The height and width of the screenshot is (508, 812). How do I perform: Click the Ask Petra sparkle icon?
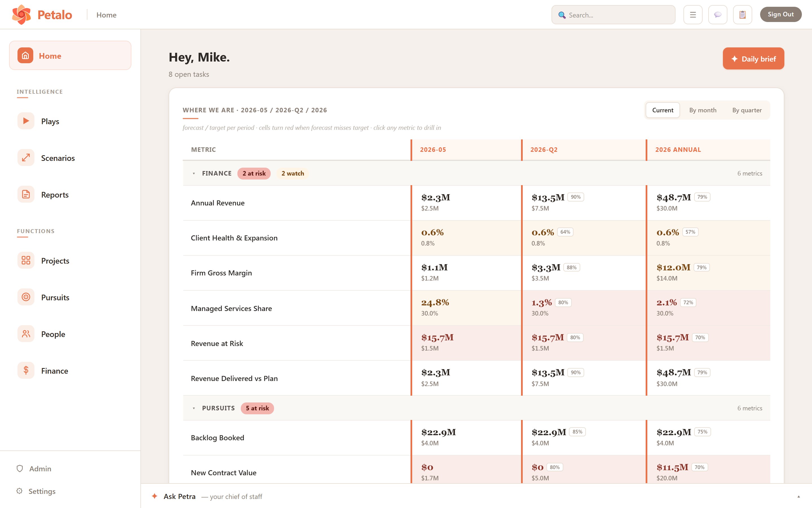pos(155,496)
